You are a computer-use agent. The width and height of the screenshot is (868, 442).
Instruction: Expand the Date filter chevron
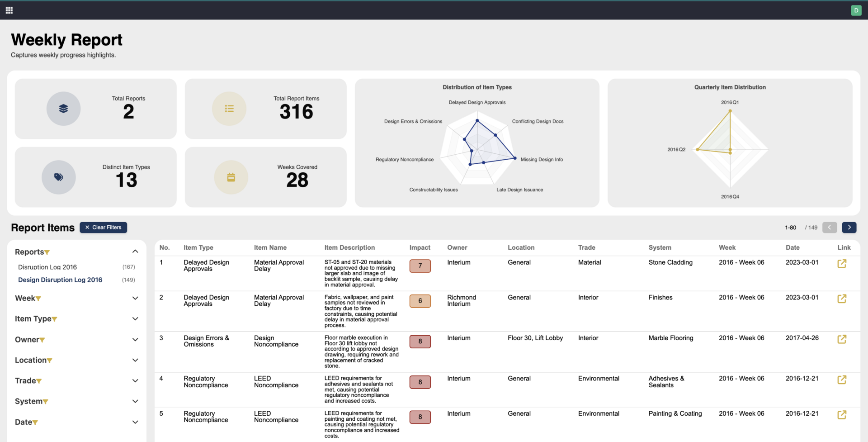point(135,422)
